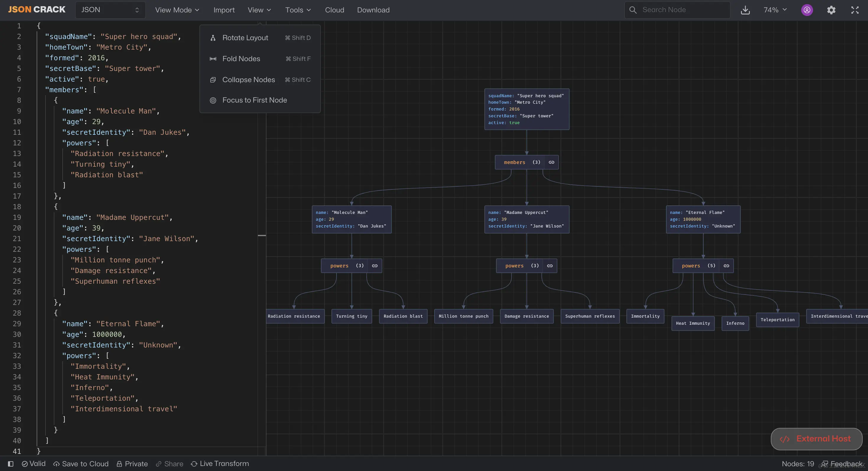Click the editor minimap scroll marker
The width and height of the screenshot is (868, 471).
coord(262,236)
